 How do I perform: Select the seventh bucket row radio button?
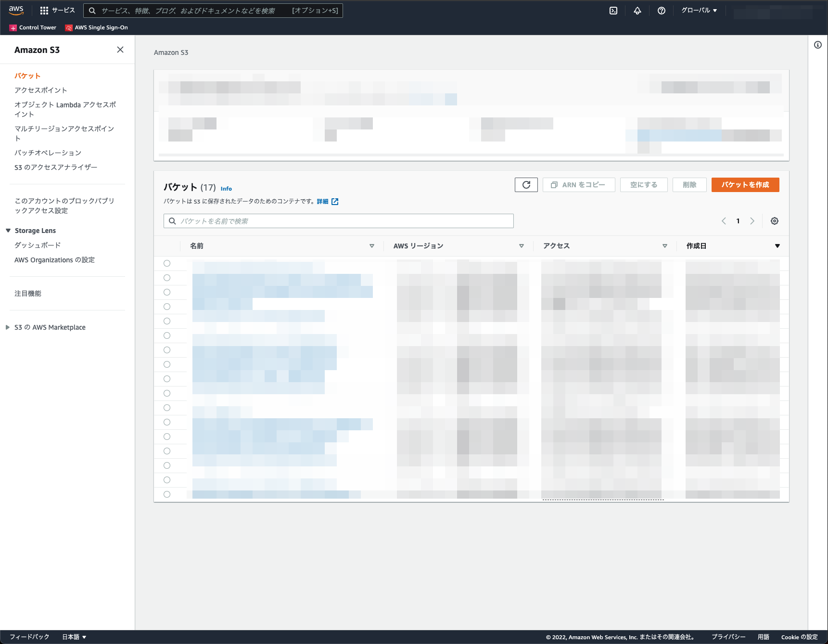pyautogui.click(x=167, y=350)
